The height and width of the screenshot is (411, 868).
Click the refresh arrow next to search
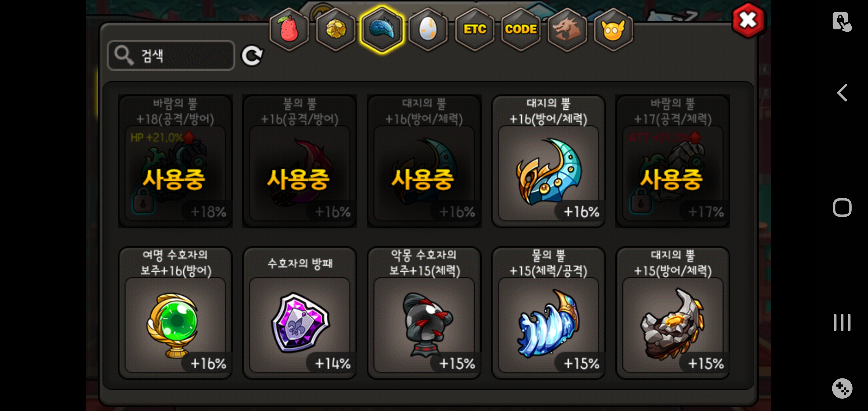(x=252, y=56)
